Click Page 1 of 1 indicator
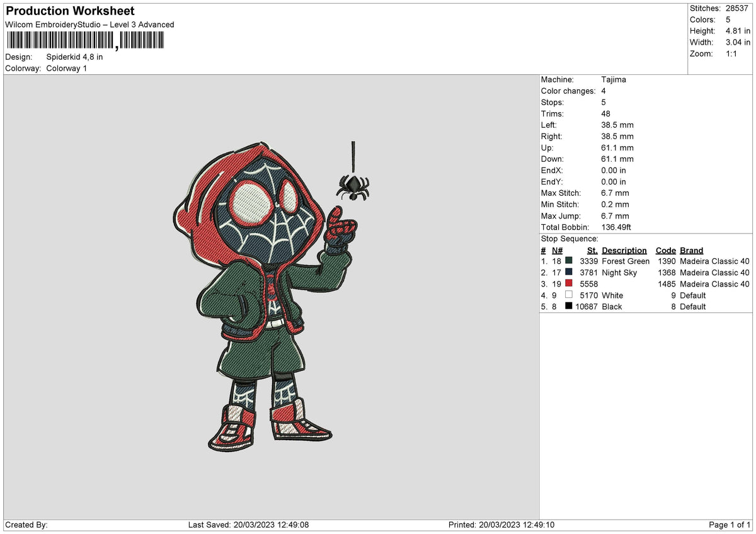This screenshot has height=534, width=756. (x=731, y=524)
